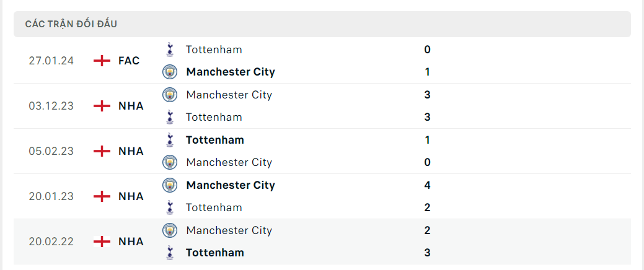Select Tottenham in 03.12.23 draw match
644x270 pixels.
pyautogui.click(x=214, y=117)
